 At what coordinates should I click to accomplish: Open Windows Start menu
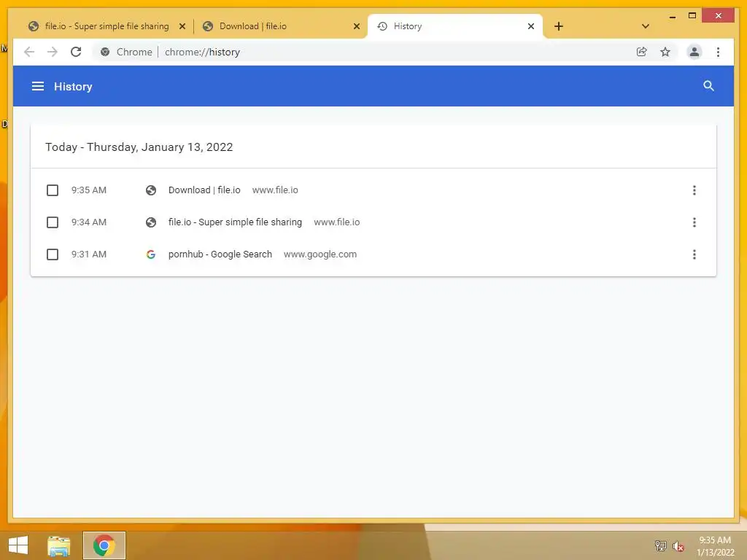[x=18, y=545]
